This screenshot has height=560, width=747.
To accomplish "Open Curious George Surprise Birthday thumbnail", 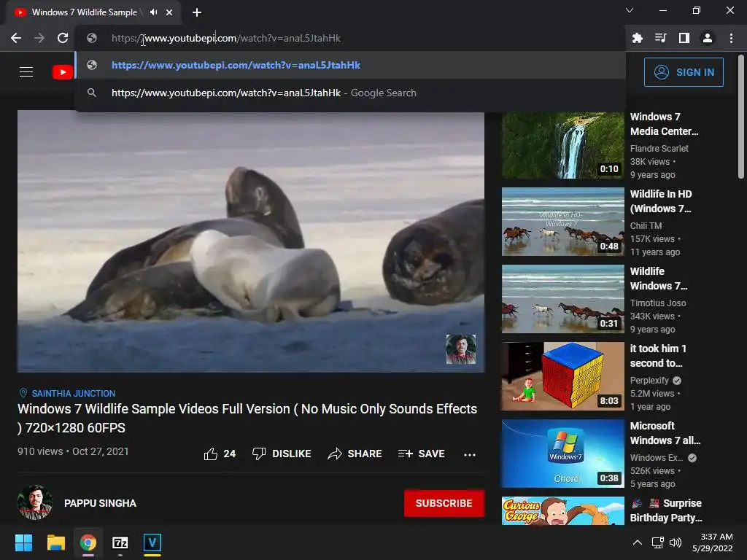I will point(562,511).
